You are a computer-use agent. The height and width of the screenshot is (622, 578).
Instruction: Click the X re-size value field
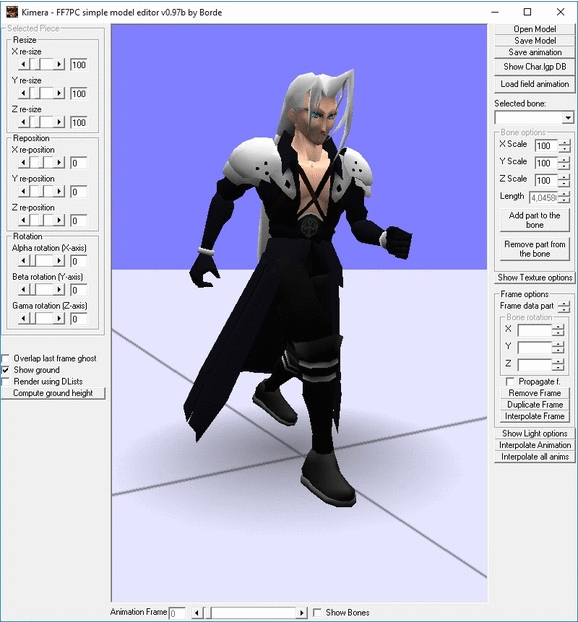pos(79,65)
